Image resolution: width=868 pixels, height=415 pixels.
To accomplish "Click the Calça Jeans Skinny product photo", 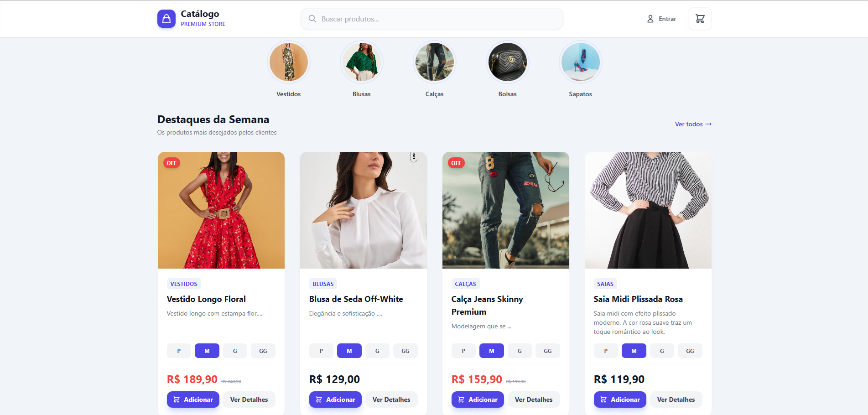I will (x=505, y=210).
